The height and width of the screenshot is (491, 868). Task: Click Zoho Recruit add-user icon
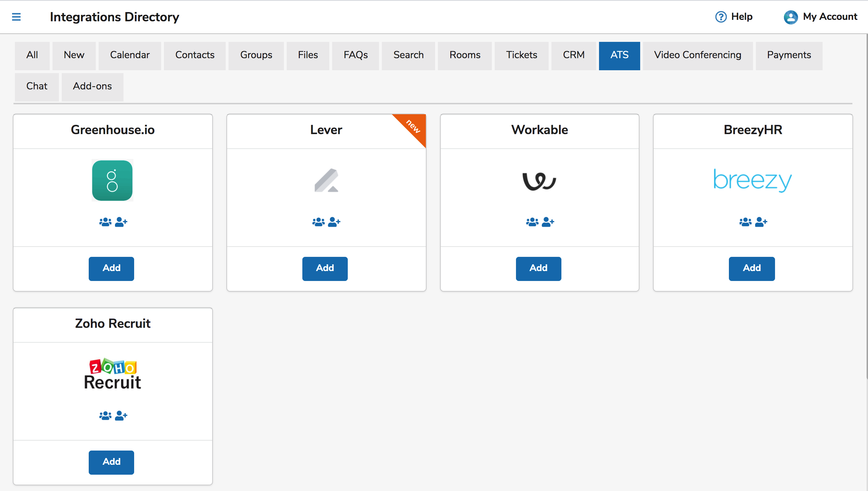point(121,415)
